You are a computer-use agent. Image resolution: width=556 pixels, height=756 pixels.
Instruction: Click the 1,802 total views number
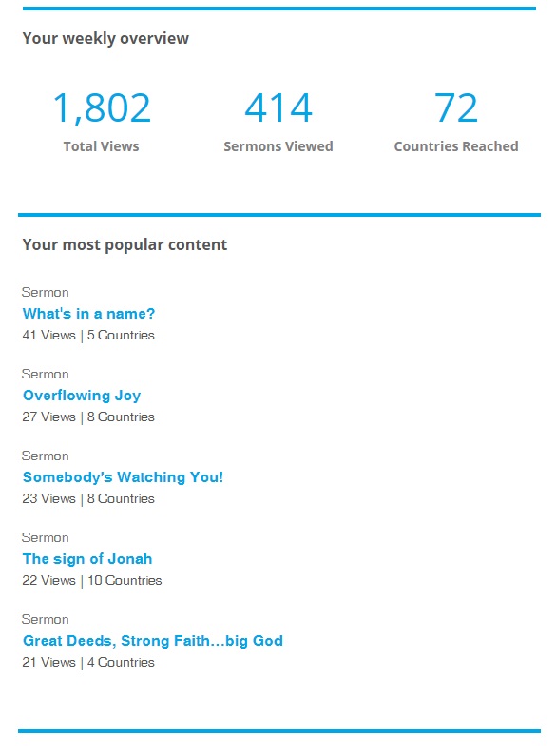tap(102, 108)
